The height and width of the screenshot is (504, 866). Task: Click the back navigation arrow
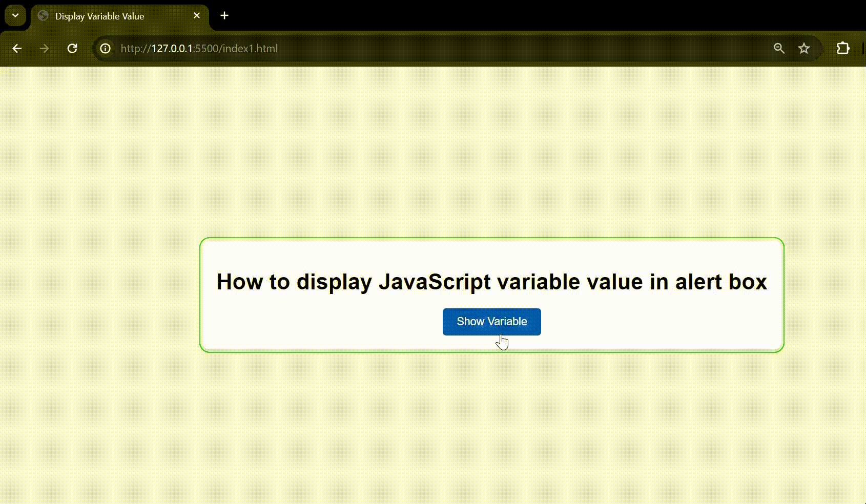pos(17,48)
